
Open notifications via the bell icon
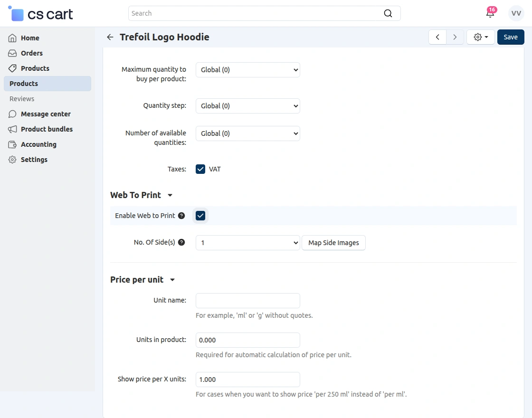click(490, 14)
